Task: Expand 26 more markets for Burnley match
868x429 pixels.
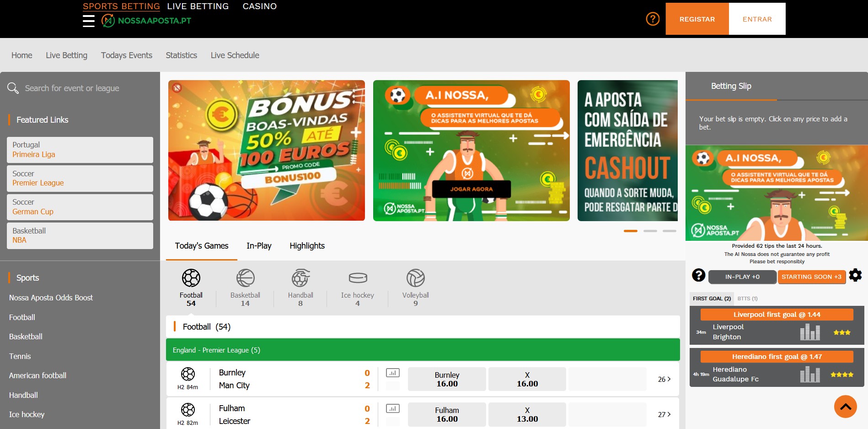Action: point(664,379)
